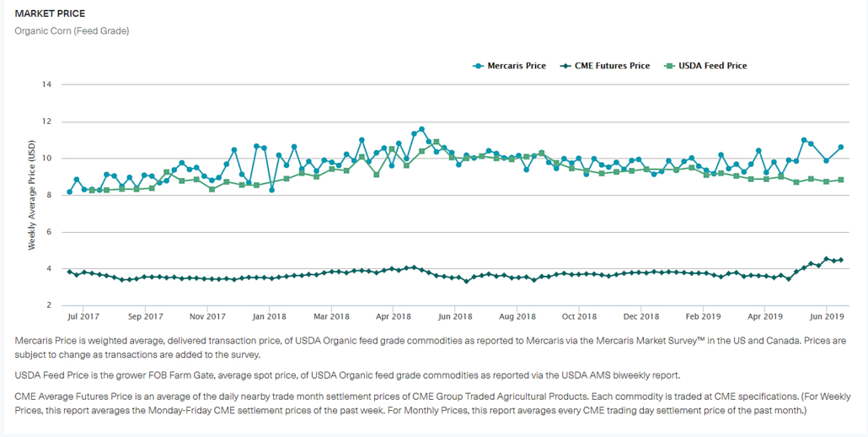Click the MARKET PRICE heading
This screenshot has width=868, height=437.
[x=50, y=14]
